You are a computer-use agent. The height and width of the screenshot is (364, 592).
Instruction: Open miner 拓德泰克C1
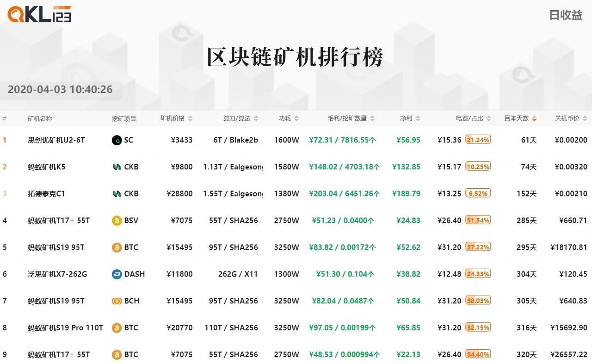click(x=46, y=194)
